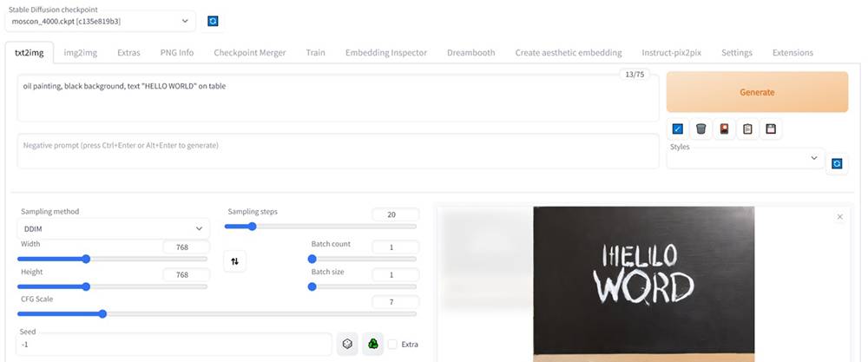Click the Generate button
This screenshot has width=868, height=362.
pos(757,92)
